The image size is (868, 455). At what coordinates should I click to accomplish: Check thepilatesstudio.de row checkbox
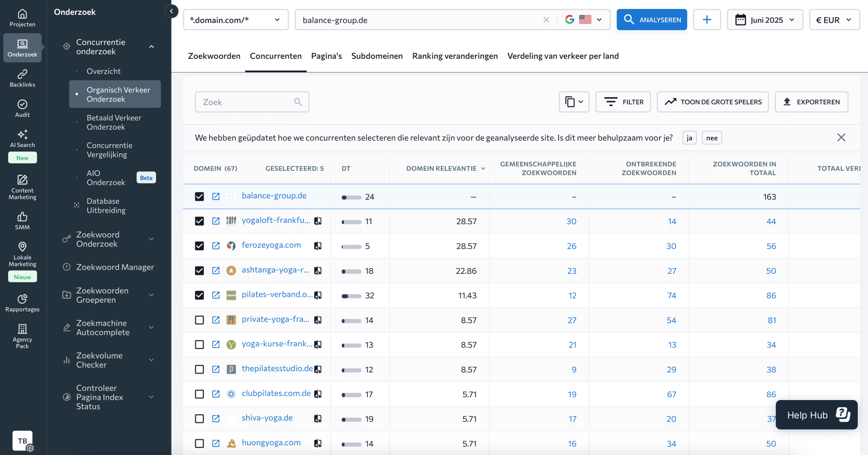pyautogui.click(x=199, y=369)
